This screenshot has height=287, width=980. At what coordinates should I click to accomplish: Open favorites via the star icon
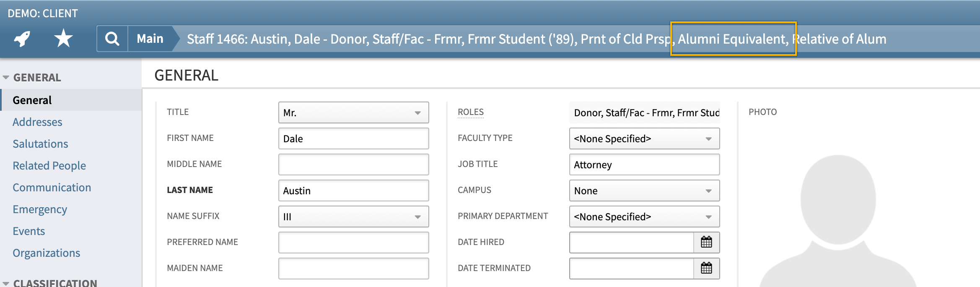(x=63, y=38)
